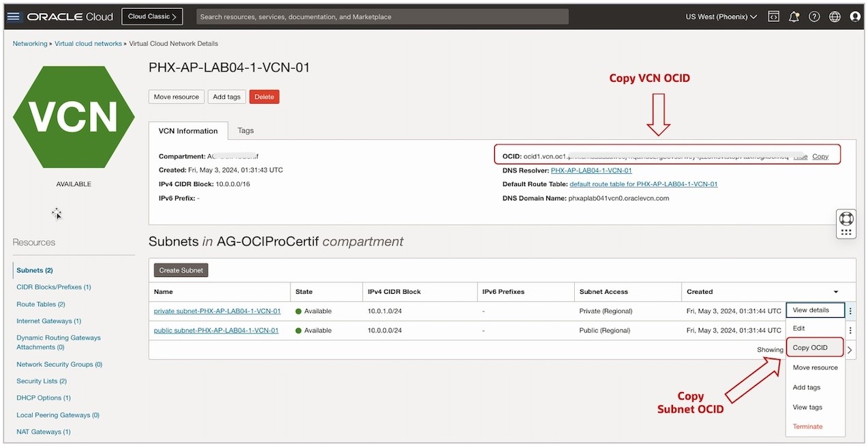868x448 pixels.
Task: Open the default route table link
Action: pos(644,184)
